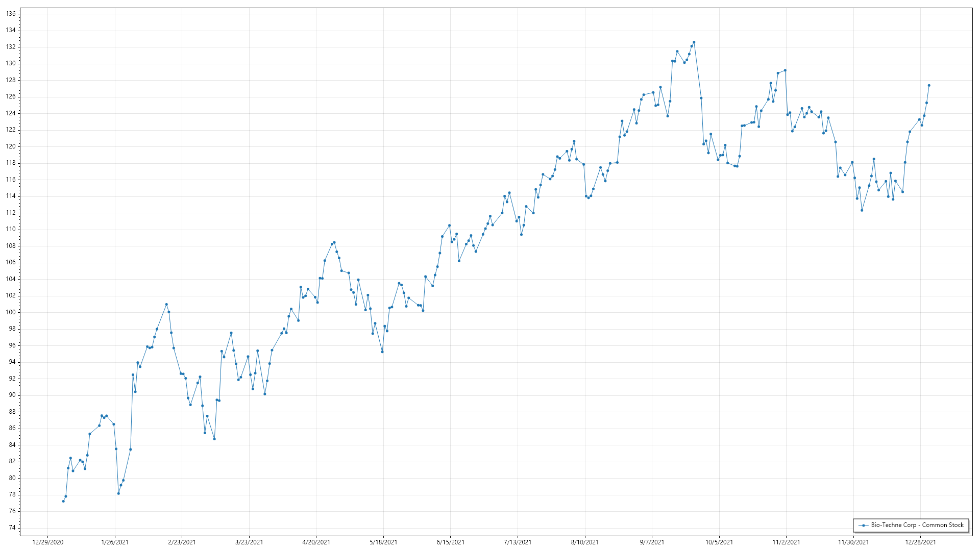Screen dimensions: 980x551
Task: Click the 1/26/2021 date axis label
Action: point(115,542)
